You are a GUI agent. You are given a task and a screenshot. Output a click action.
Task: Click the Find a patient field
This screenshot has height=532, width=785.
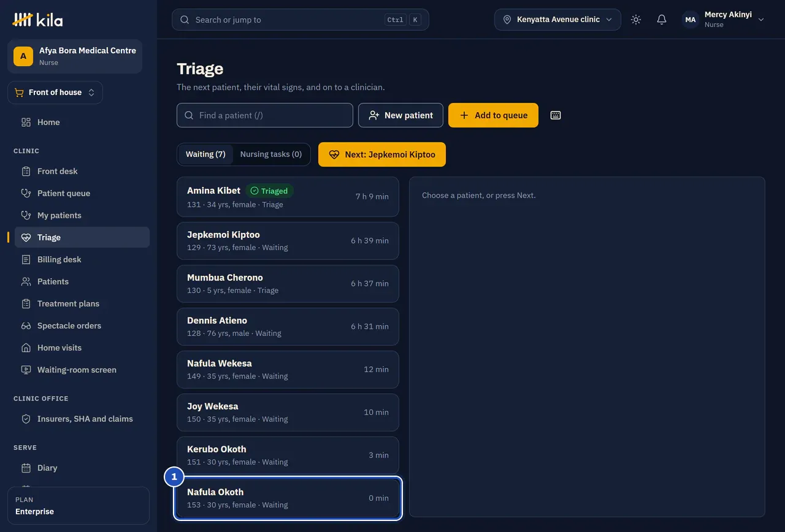265,115
